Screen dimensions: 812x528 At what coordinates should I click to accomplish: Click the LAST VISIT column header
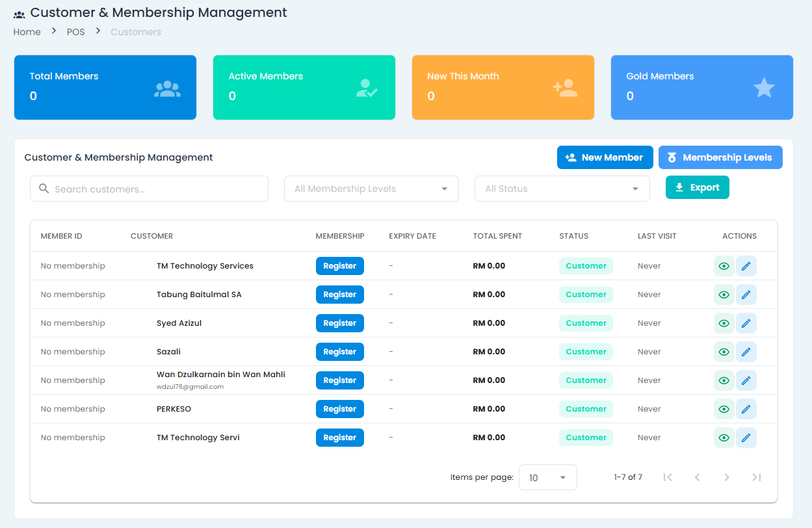657,236
